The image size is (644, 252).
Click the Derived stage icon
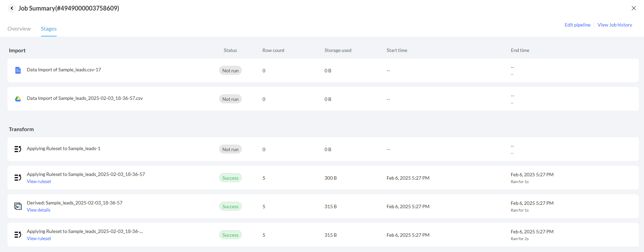18,206
